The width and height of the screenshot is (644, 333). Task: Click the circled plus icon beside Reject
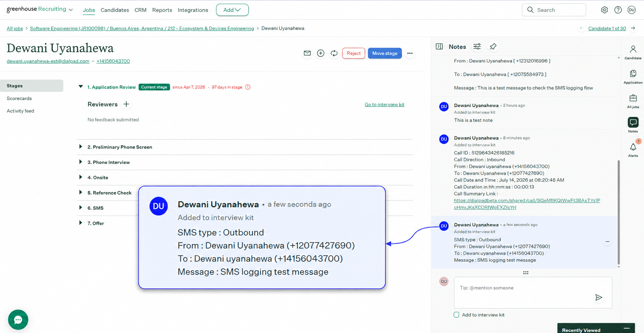(321, 53)
